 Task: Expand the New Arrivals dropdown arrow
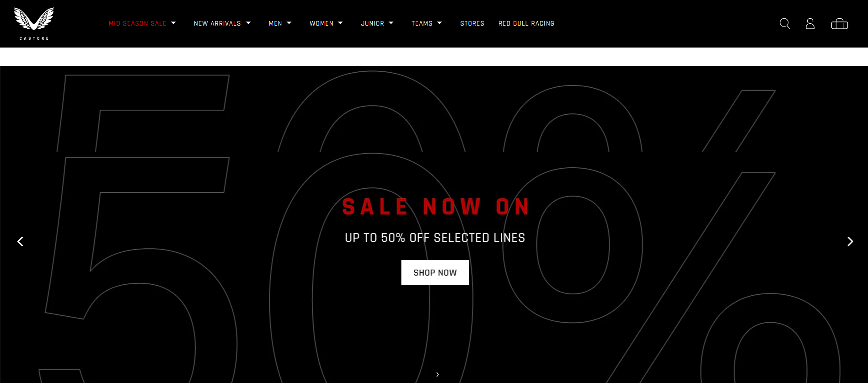(248, 23)
